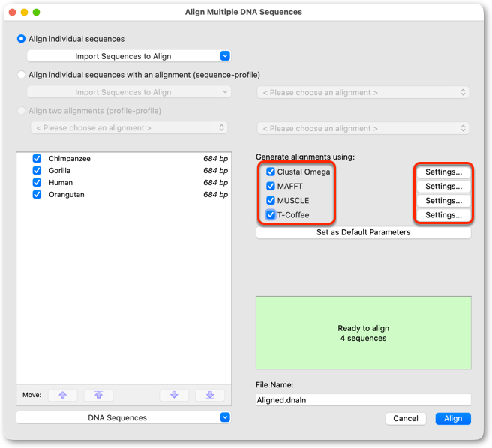
Task: Click the blue Align button
Action: pos(453,419)
